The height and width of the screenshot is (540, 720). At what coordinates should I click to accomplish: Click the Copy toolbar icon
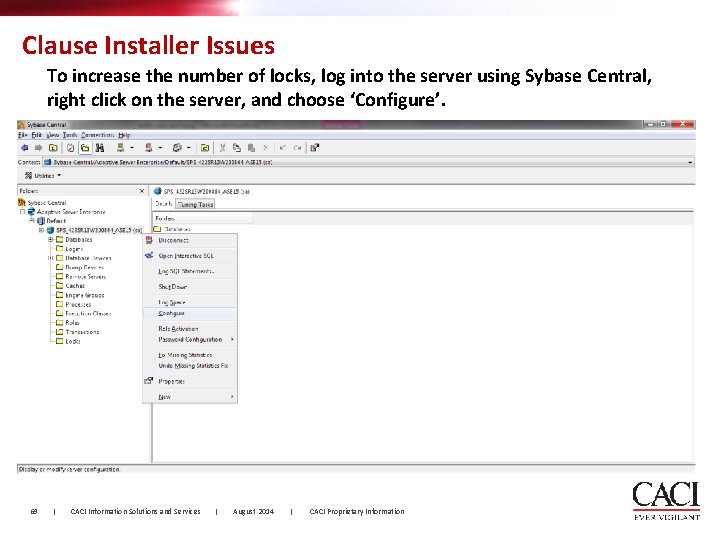click(236, 148)
